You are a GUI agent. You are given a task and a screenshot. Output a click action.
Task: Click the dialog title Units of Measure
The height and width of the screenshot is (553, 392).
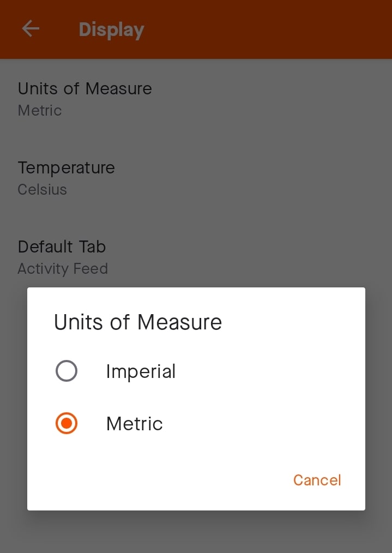[138, 322]
